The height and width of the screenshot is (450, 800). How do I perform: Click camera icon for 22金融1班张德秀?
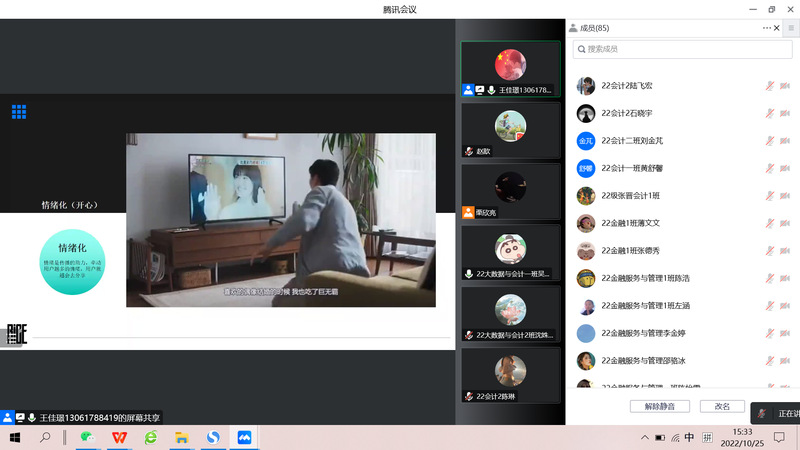(x=785, y=250)
